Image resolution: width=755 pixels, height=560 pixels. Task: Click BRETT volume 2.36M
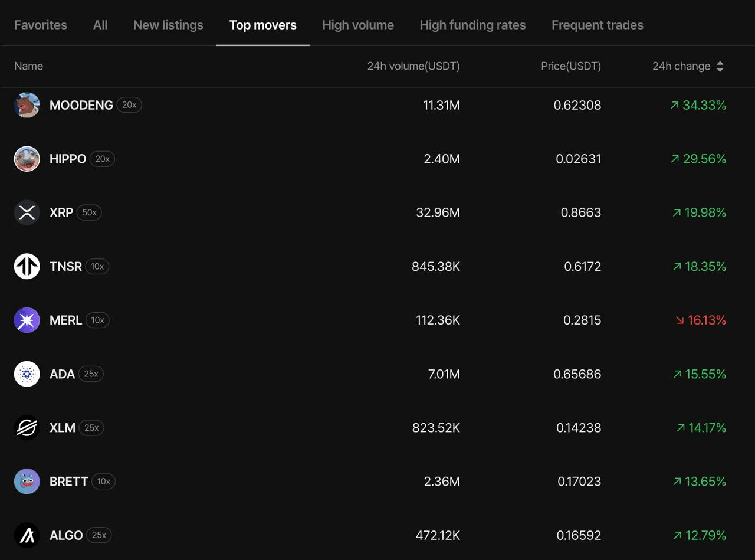pyautogui.click(x=442, y=482)
